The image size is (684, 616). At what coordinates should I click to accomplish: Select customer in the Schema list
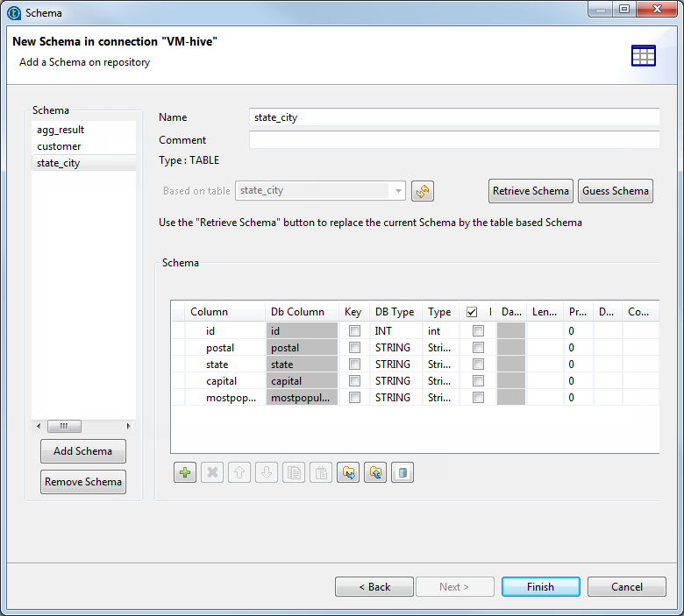tap(60, 146)
